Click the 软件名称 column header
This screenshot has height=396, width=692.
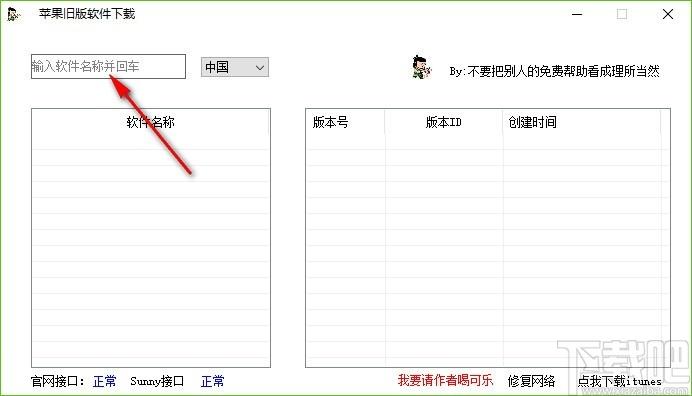[x=150, y=122]
